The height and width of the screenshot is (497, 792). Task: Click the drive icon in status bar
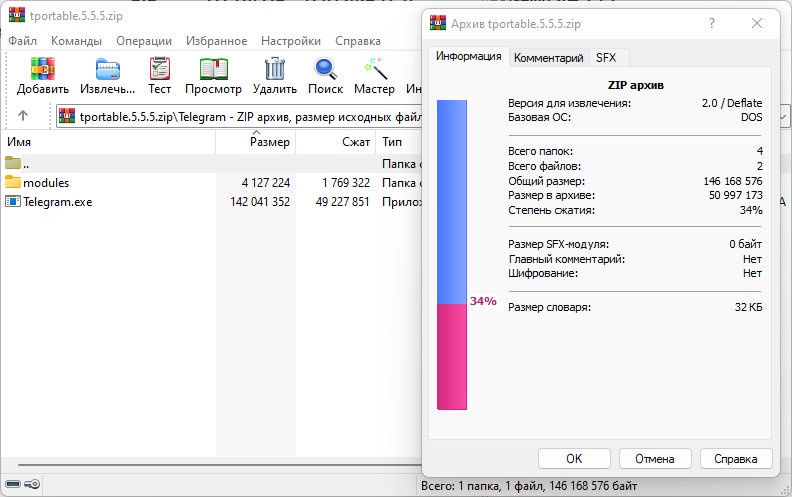pyautogui.click(x=13, y=484)
